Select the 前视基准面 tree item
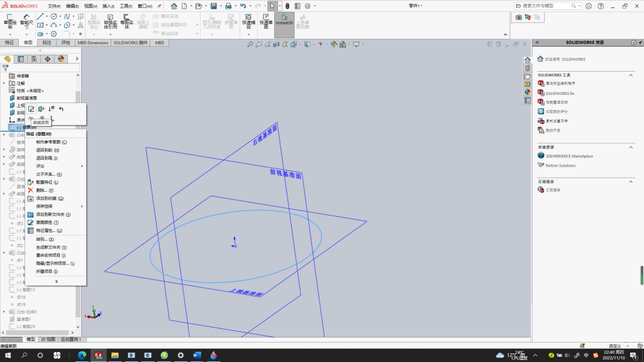644x362 pixels. pyautogui.click(x=26, y=98)
